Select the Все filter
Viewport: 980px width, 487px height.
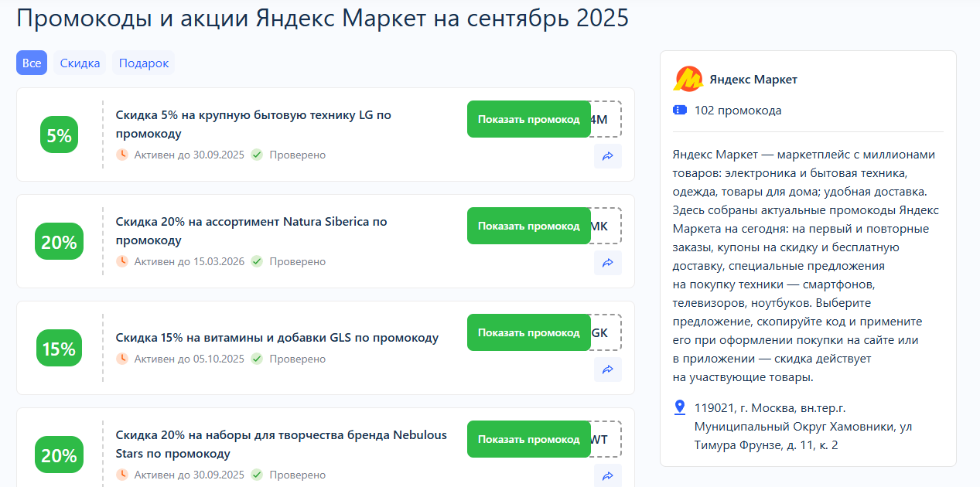tap(31, 63)
